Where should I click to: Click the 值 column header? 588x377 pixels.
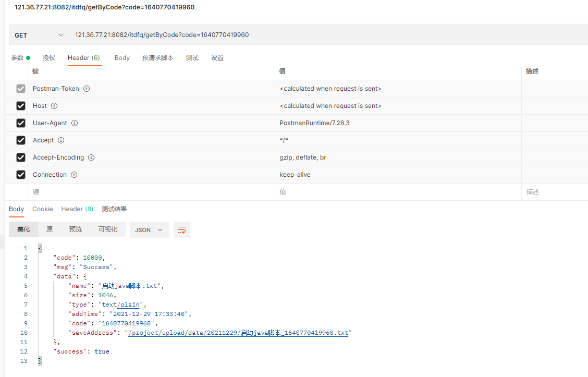pos(283,71)
